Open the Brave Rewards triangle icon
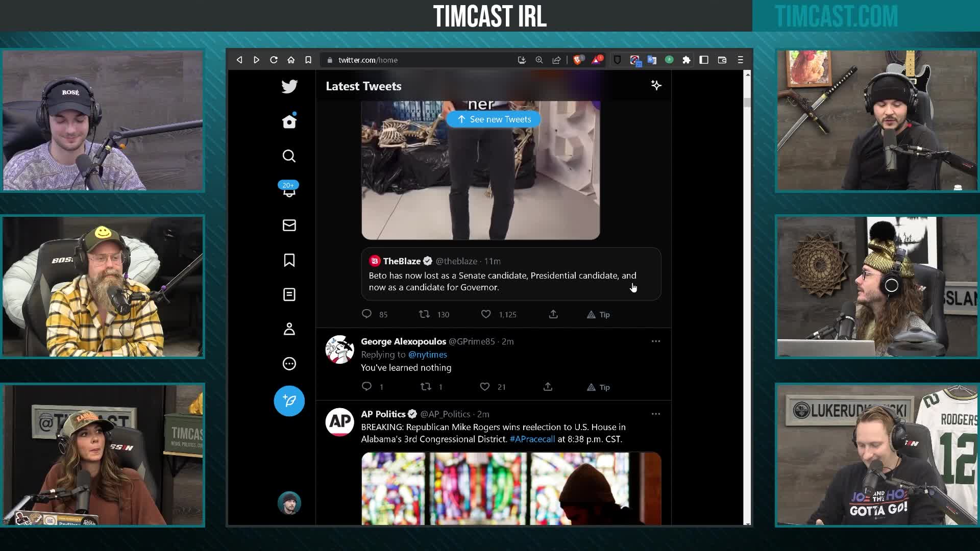The width and height of the screenshot is (980, 551). click(x=596, y=60)
